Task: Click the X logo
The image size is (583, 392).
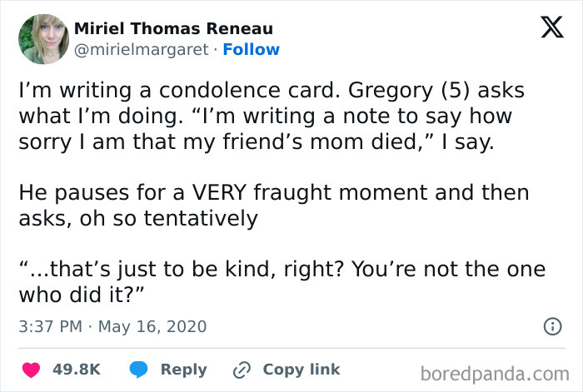Action: click(546, 28)
